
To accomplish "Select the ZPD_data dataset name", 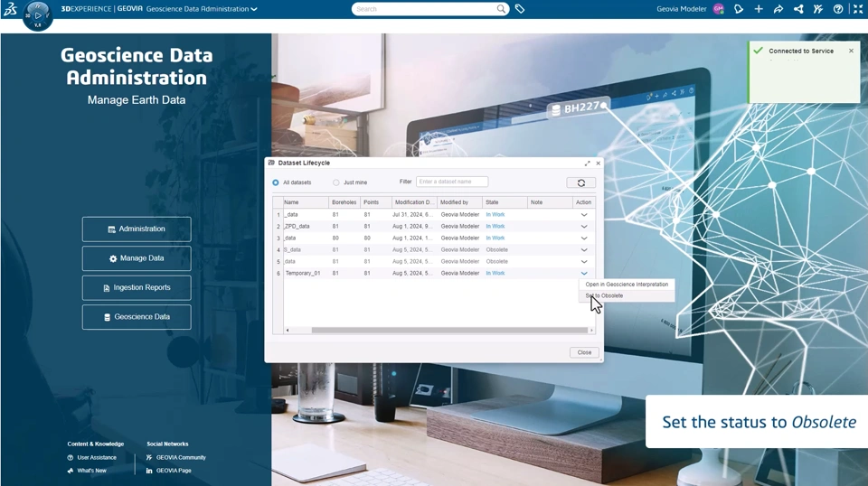I will click(x=297, y=226).
